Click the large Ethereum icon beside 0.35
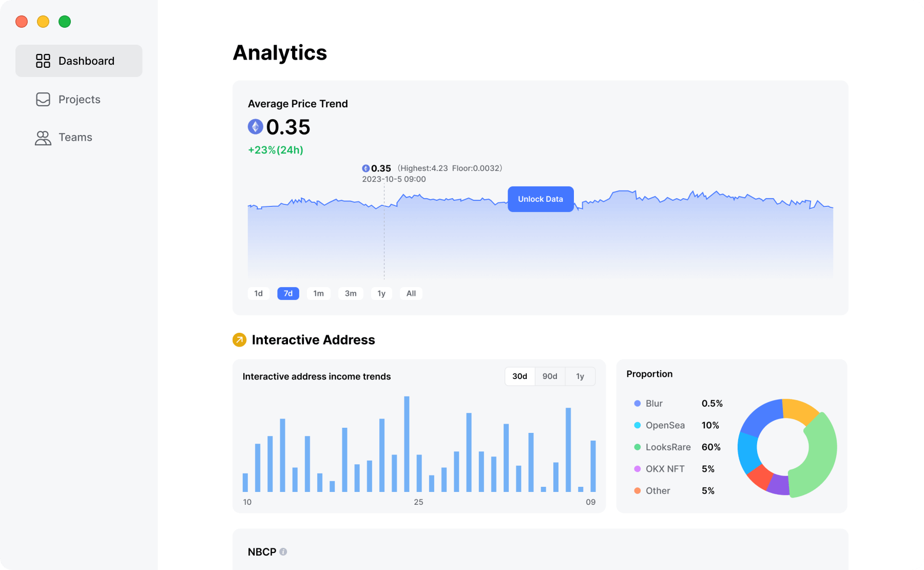924x570 pixels. [256, 127]
